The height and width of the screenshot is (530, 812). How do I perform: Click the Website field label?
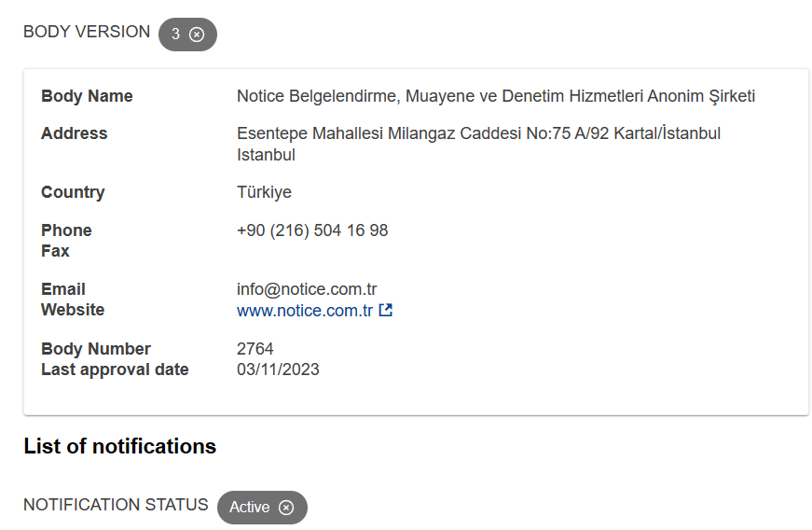(x=73, y=310)
